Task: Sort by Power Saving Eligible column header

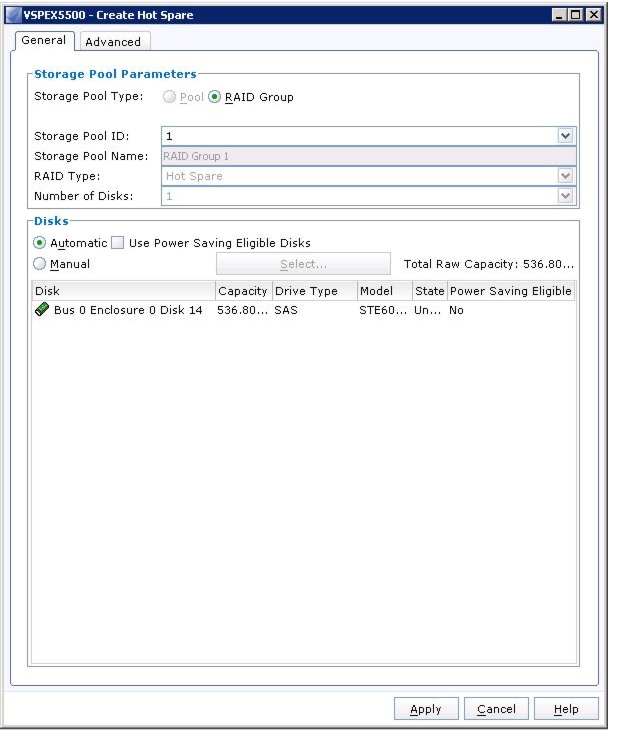Action: click(511, 291)
